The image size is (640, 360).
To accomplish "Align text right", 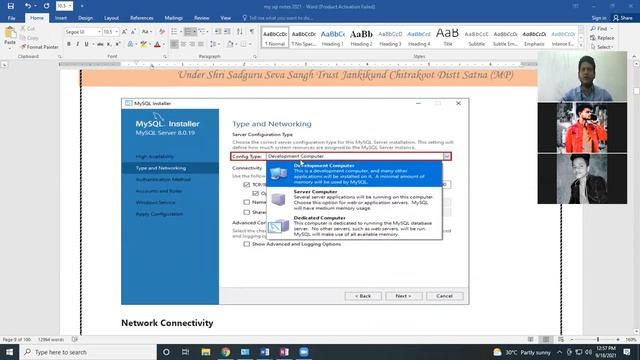I will tap(192, 44).
